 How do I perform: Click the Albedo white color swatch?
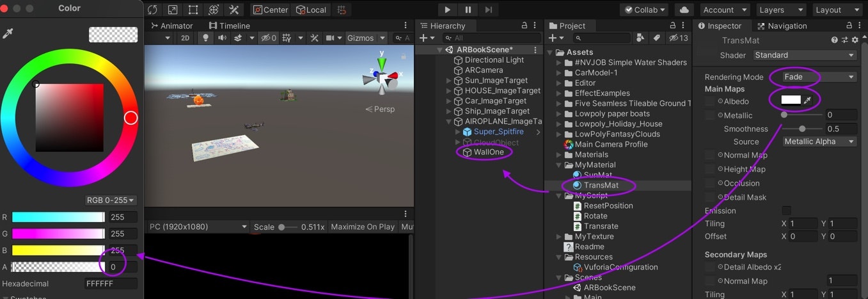point(791,101)
